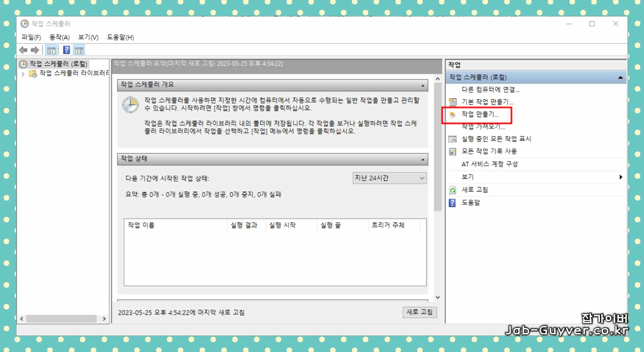
Task: Click the 도움말 question mark icon in action pane
Action: 452,203
